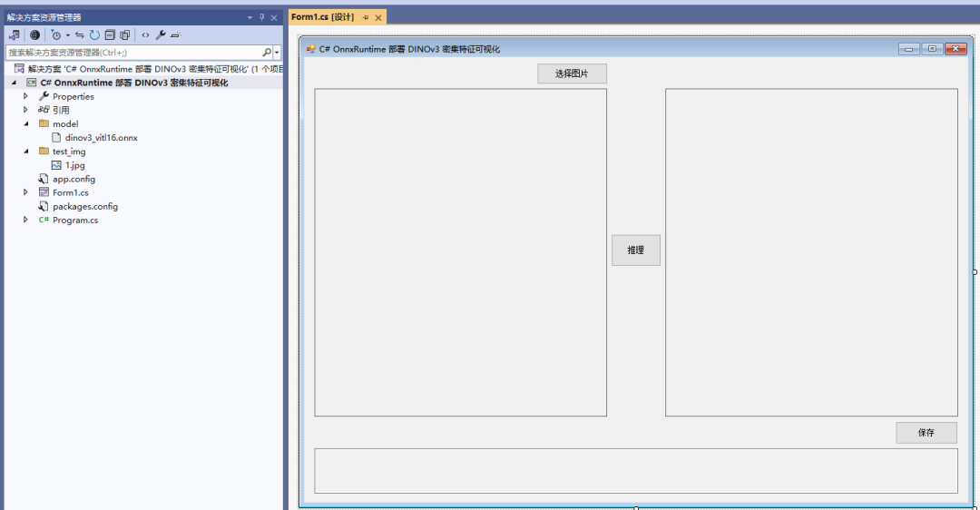This screenshot has width=980, height=510.
Task: Click the config icon beside app.config
Action: tap(44, 179)
